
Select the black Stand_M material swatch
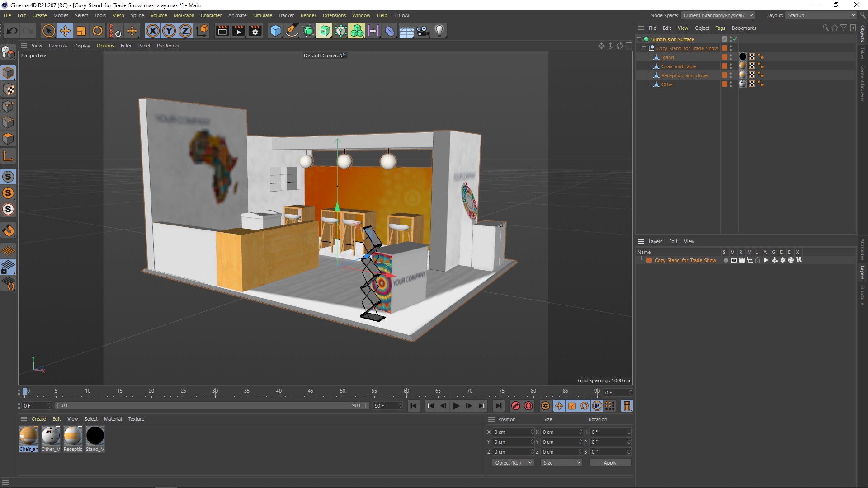(x=95, y=436)
